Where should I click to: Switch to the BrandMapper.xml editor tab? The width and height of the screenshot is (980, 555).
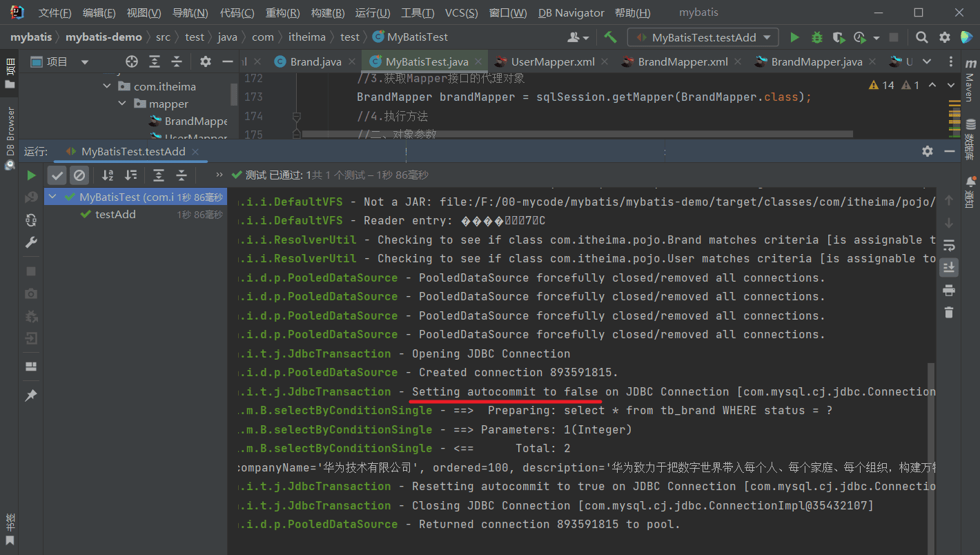click(x=682, y=61)
